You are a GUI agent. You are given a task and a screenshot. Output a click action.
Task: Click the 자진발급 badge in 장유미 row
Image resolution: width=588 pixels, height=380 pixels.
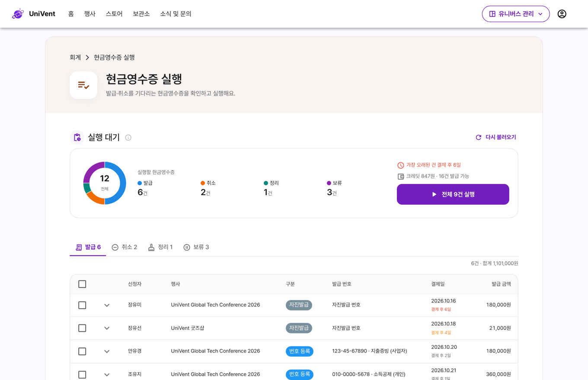click(x=299, y=305)
